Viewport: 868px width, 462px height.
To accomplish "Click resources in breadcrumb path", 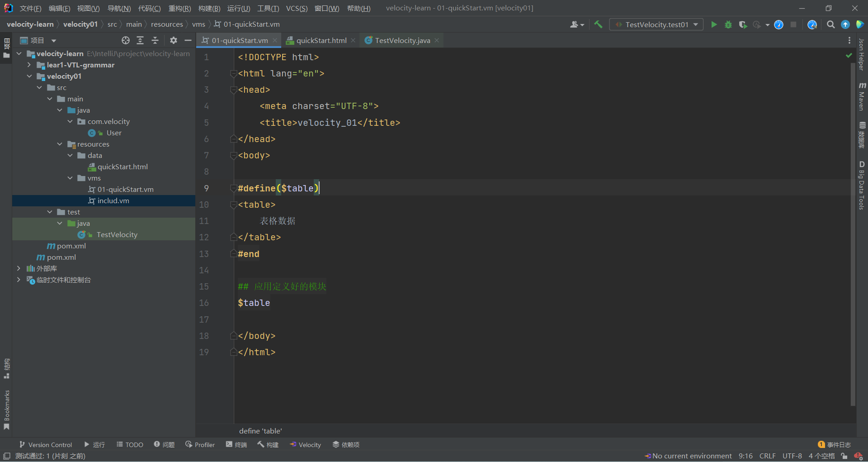I will [x=167, y=24].
